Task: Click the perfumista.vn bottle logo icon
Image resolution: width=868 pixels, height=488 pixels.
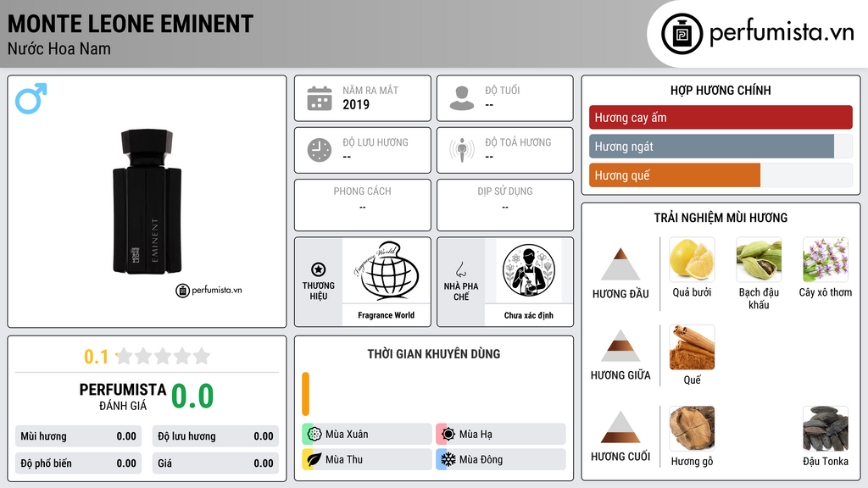Action: pyautogui.click(x=682, y=34)
